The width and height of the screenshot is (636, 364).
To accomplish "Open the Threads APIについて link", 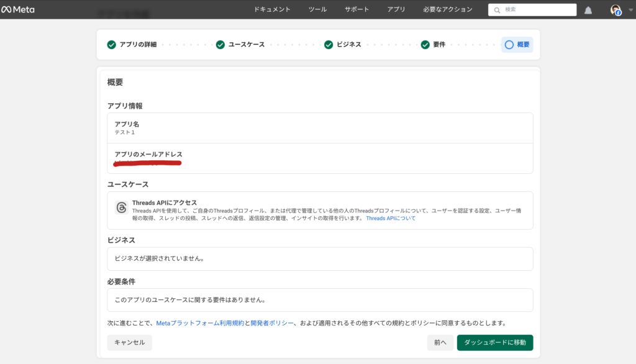I will point(391,219).
